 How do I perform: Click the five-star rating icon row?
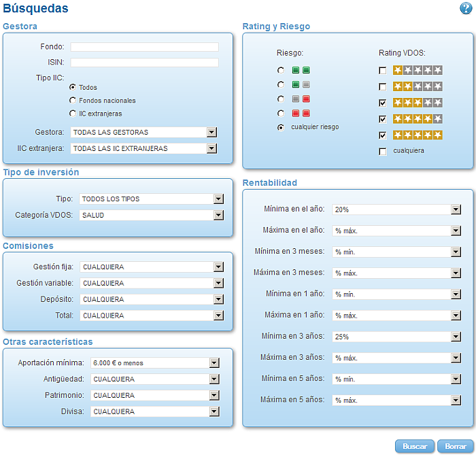pos(418,135)
